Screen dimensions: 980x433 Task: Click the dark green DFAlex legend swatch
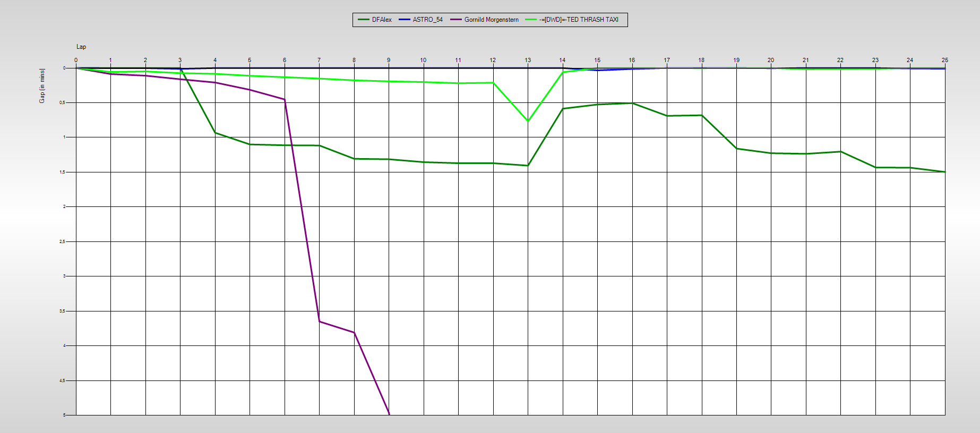tap(364, 20)
